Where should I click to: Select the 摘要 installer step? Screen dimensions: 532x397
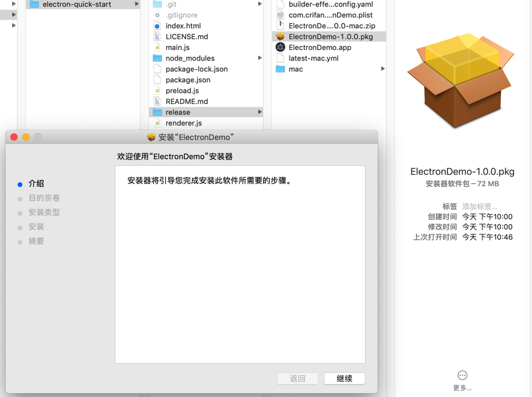coord(36,241)
